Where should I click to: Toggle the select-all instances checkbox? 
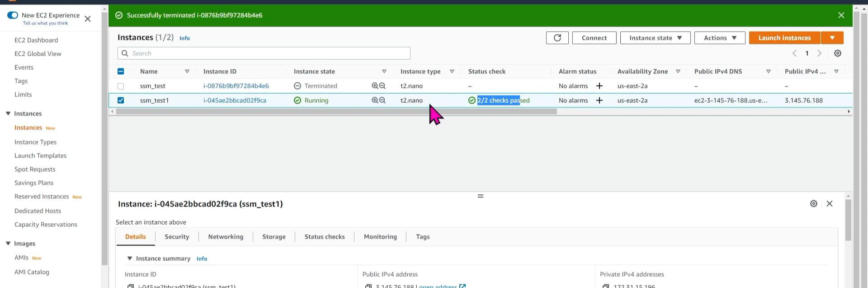pyautogui.click(x=121, y=72)
